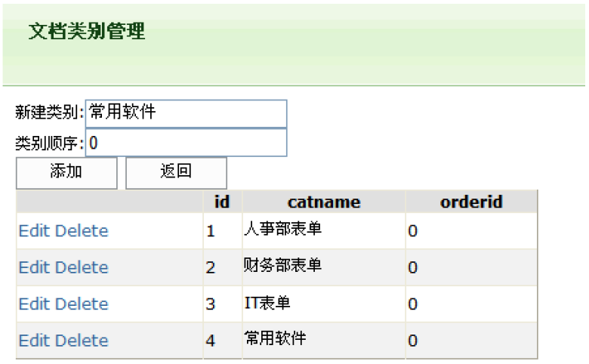This screenshot has height=364, width=589.
Task: Click the 返回 button
Action: [176, 173]
